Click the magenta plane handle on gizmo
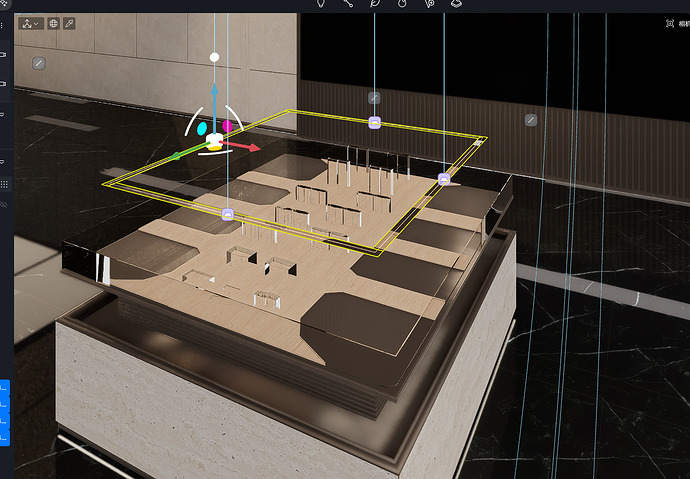This screenshot has width=690, height=479. click(228, 126)
